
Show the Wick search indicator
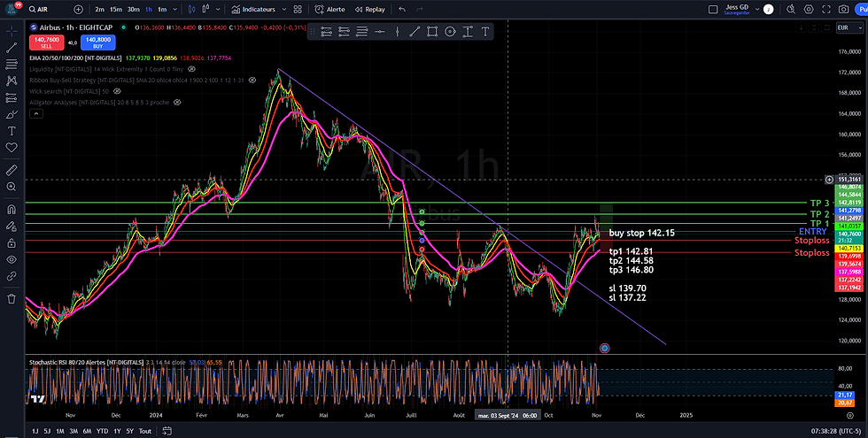[117, 91]
